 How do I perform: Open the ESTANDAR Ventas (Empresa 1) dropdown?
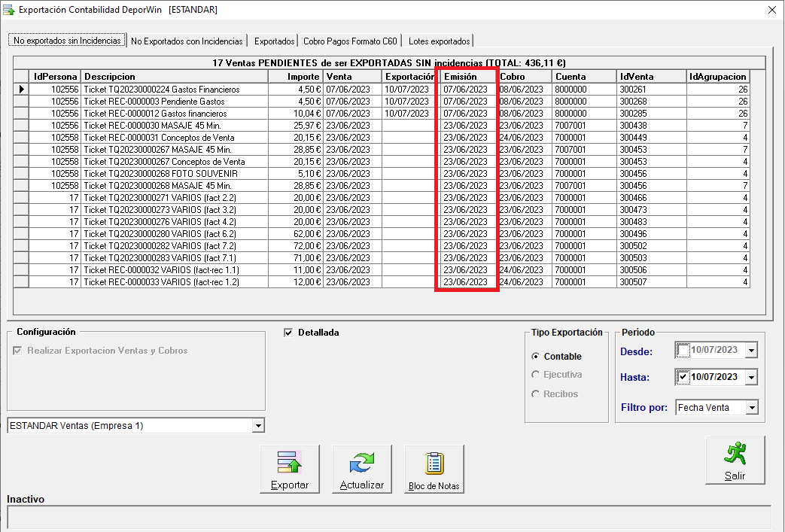258,426
